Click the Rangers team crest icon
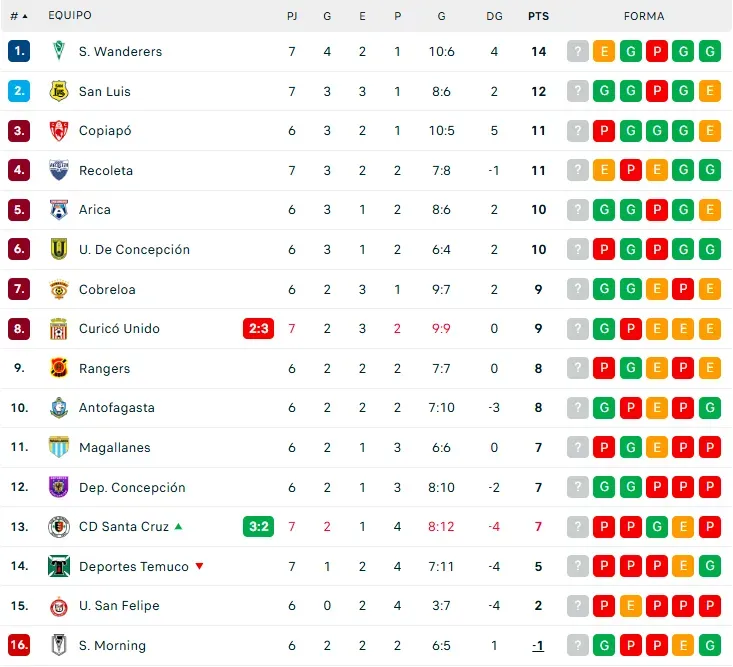Screen dimensions: 733x667 pyautogui.click(x=59, y=368)
